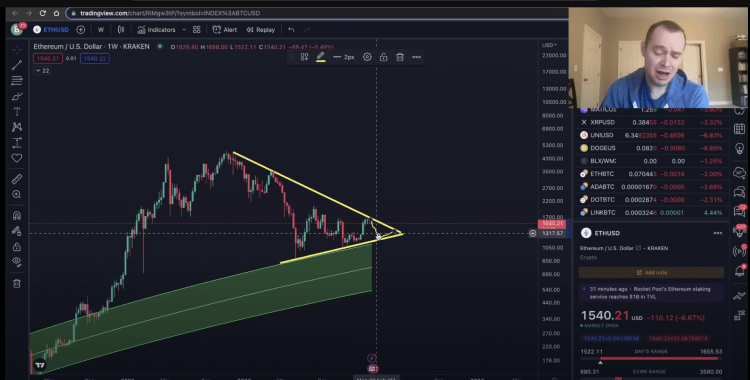
Task: Click the drawing templates icon in floating toolbar
Action: click(304, 57)
